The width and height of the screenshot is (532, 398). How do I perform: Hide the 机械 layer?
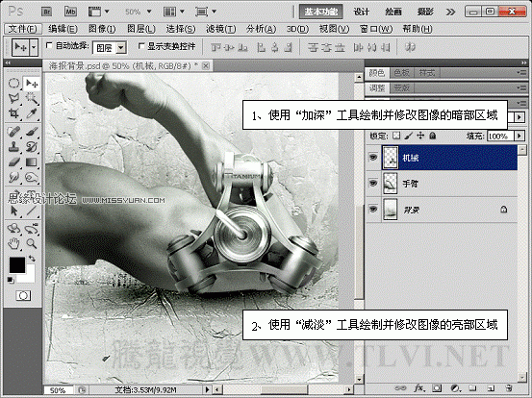pyautogui.click(x=373, y=158)
